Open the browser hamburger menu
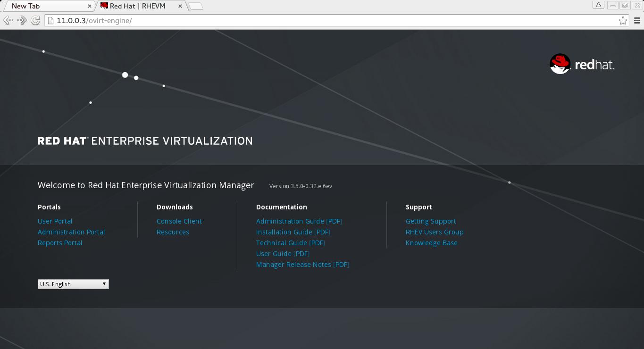This screenshot has width=644, height=349. coord(637,20)
